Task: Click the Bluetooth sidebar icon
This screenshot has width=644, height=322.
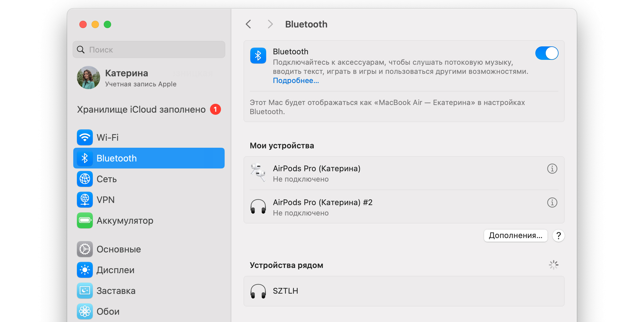Action: pos(85,158)
